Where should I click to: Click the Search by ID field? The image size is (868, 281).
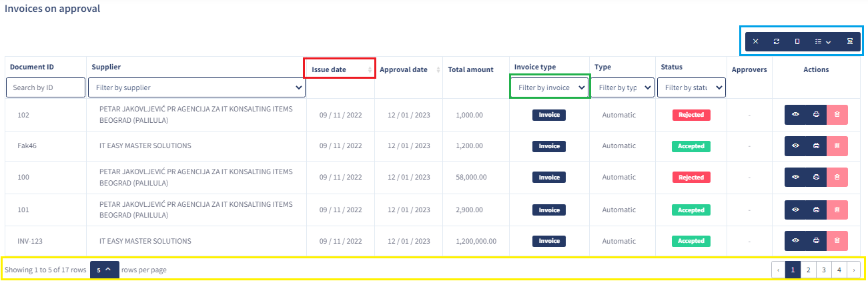(45, 87)
